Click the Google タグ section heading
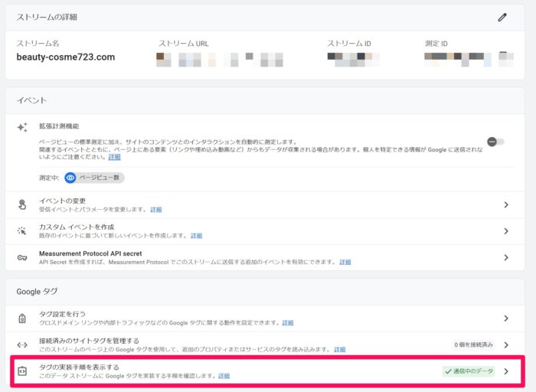 37,292
